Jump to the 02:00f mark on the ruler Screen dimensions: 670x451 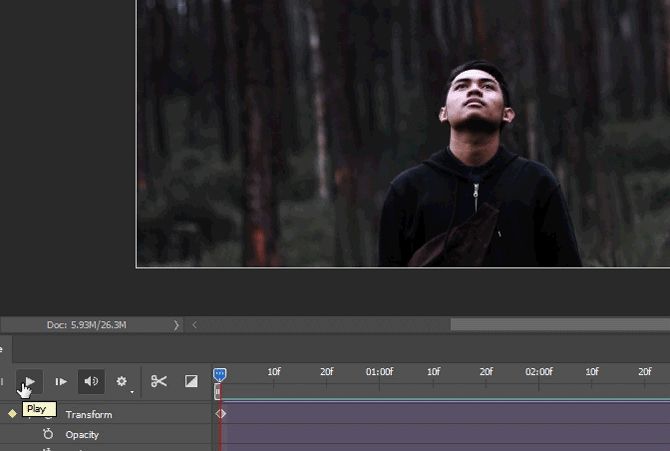(539, 372)
